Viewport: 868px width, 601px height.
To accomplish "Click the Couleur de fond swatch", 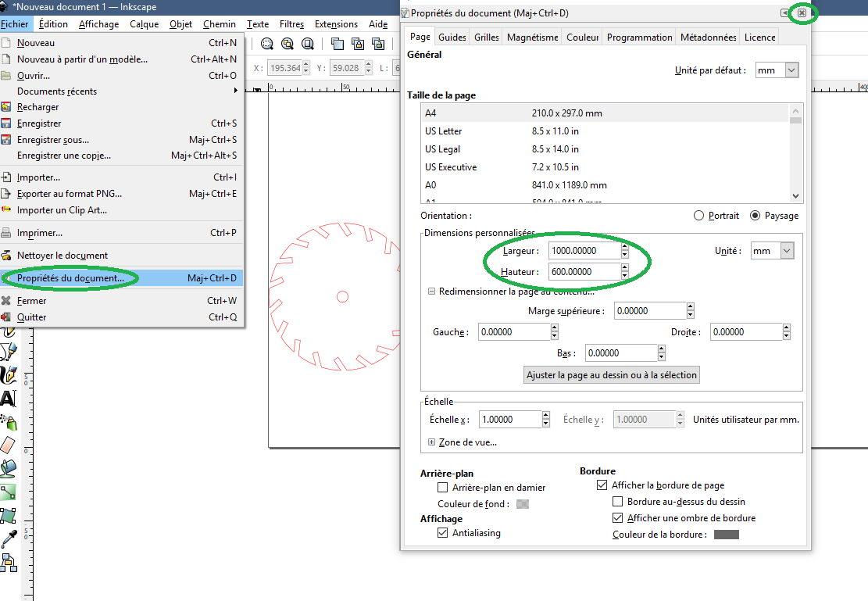I will pos(523,504).
